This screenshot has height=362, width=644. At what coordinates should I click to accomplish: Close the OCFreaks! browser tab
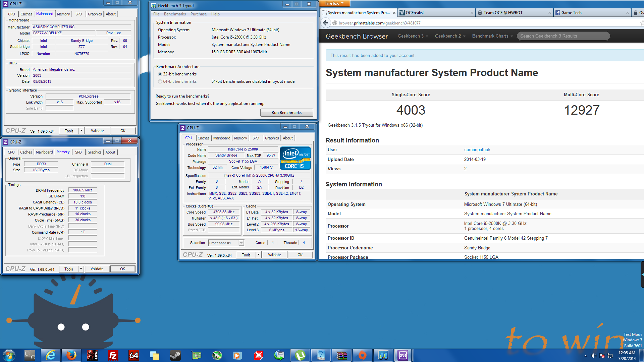click(x=472, y=13)
